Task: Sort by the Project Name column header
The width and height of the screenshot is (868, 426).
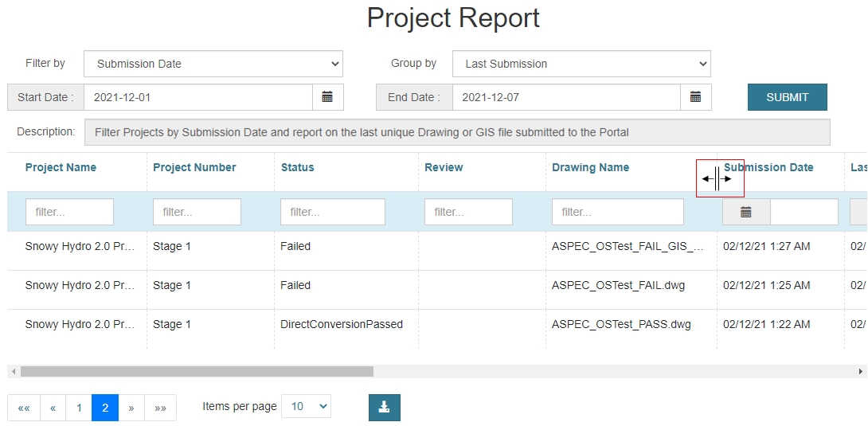Action: tap(61, 167)
